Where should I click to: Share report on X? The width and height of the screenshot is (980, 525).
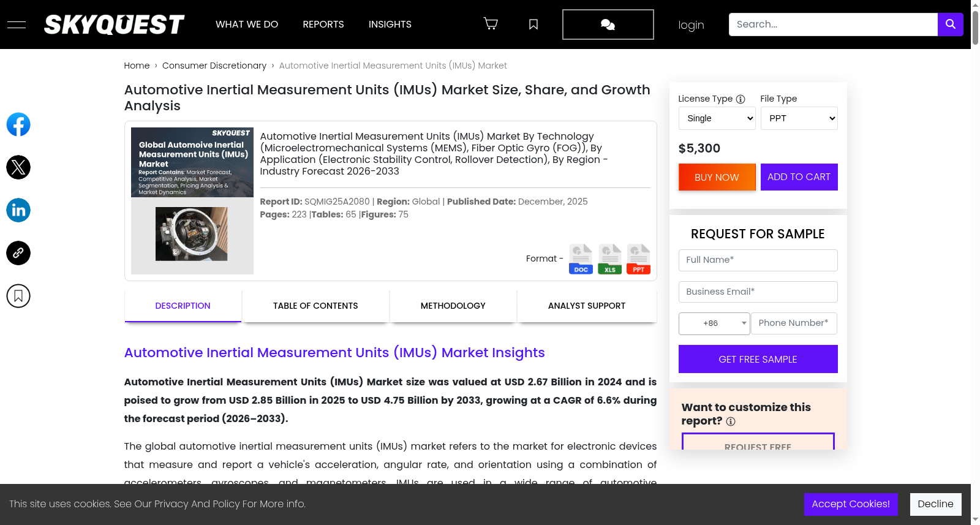pyautogui.click(x=18, y=167)
